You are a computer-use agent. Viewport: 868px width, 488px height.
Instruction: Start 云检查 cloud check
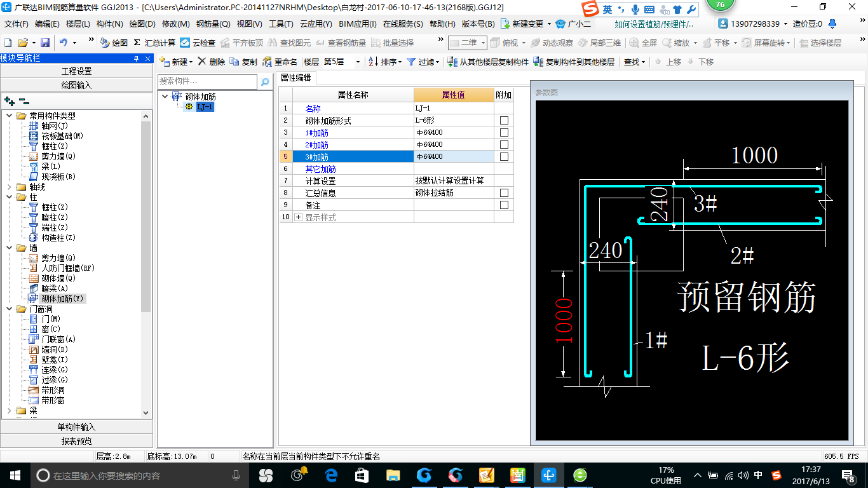coord(198,43)
